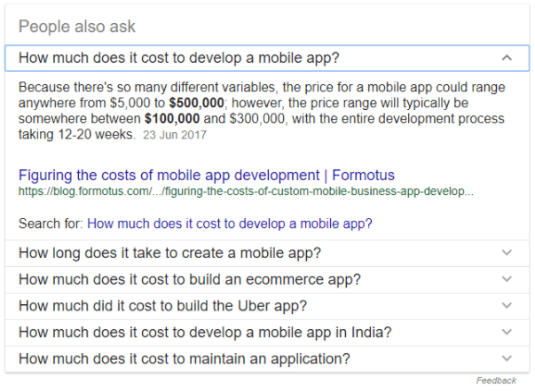This screenshot has width=535, height=392.
Task: Click the chevron on the Uber app question row
Action: pos(507,306)
